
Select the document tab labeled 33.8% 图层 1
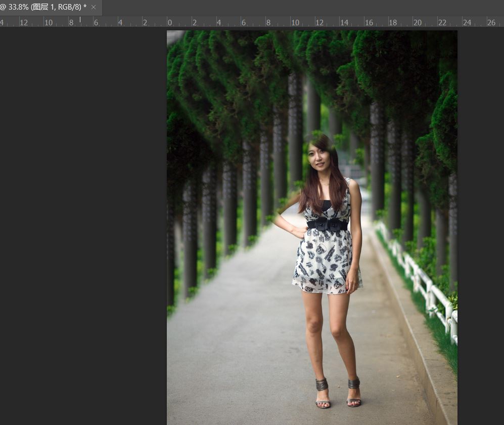tap(44, 7)
